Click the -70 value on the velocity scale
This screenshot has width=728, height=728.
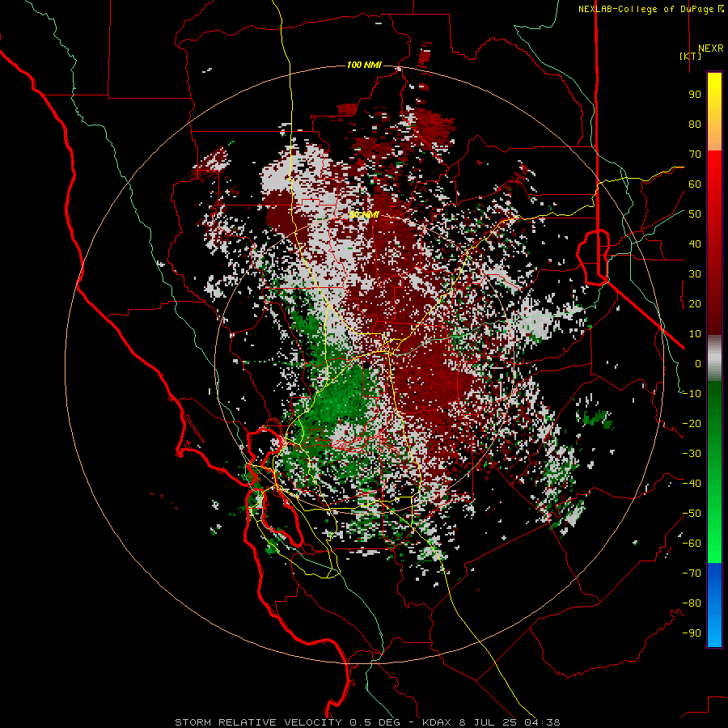[x=692, y=574]
